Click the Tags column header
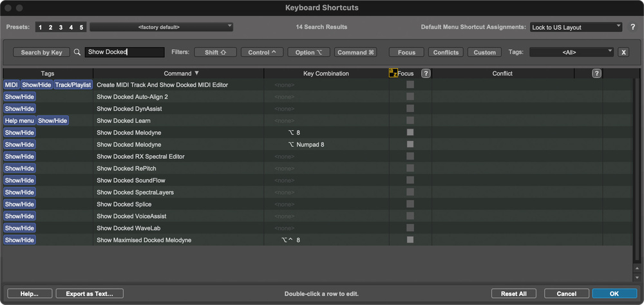The height and width of the screenshot is (305, 644). click(x=48, y=73)
